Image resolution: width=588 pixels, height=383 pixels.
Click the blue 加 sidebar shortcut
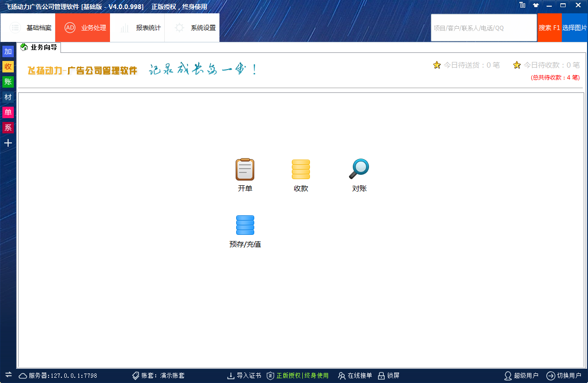[x=8, y=51]
